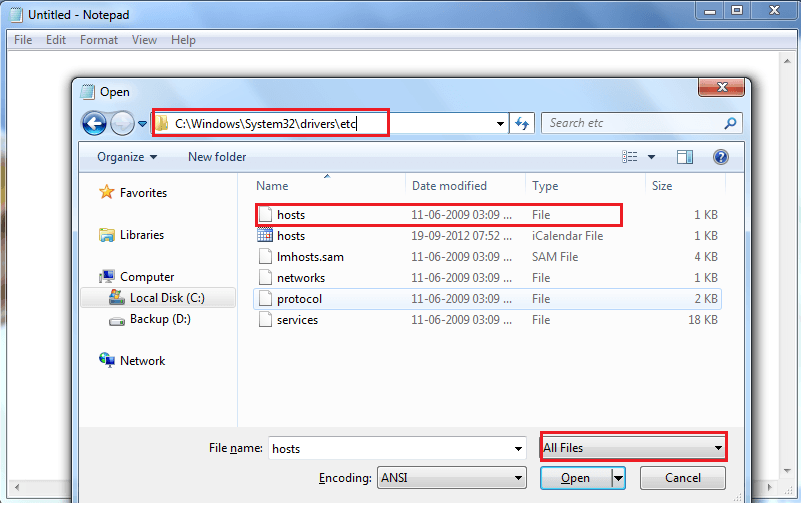The width and height of the screenshot is (801, 505).
Task: Open the Encoding ANSI dropdown
Action: 452,478
